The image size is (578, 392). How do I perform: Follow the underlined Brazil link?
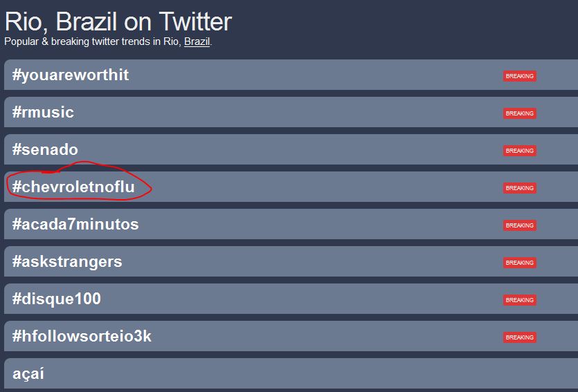[197, 41]
